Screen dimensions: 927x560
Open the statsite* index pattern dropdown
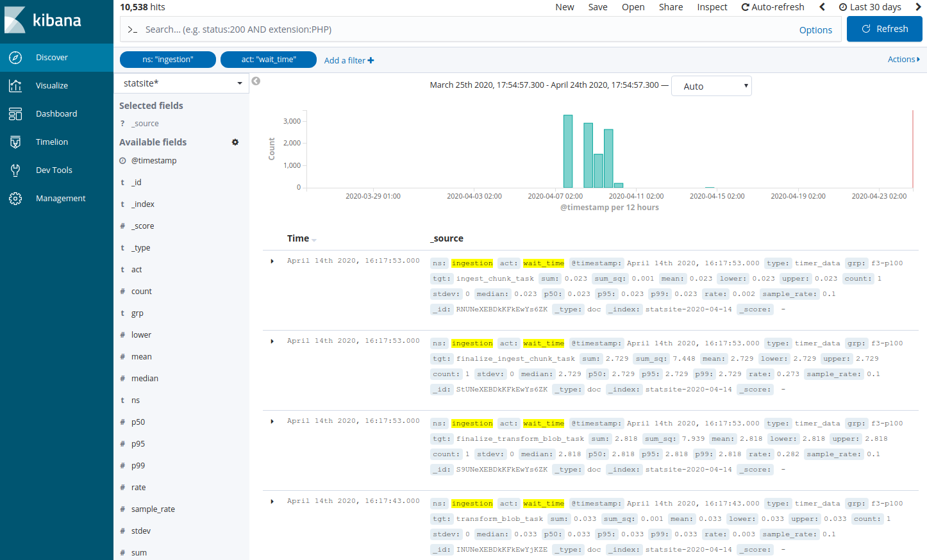click(182, 83)
